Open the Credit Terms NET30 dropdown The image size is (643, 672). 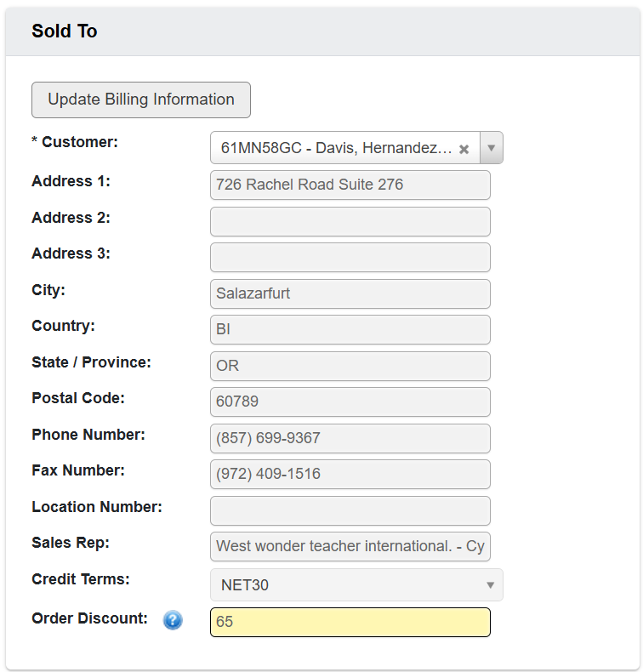point(356,585)
